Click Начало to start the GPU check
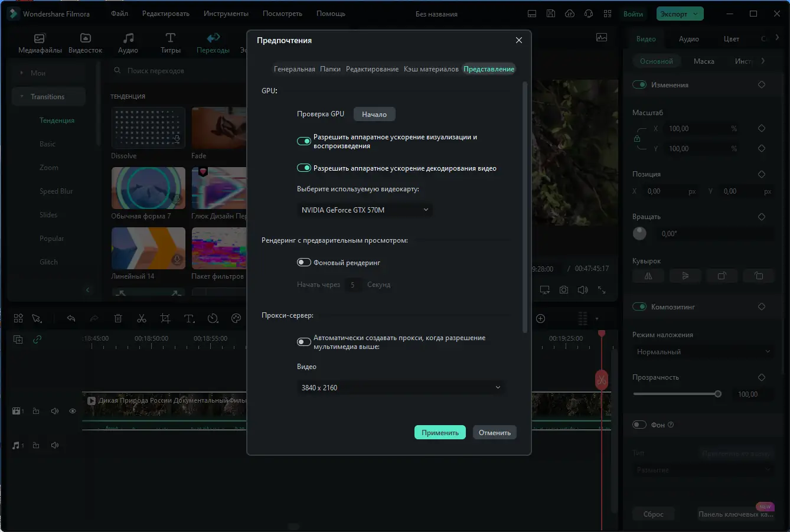The width and height of the screenshot is (790, 532). (x=374, y=114)
